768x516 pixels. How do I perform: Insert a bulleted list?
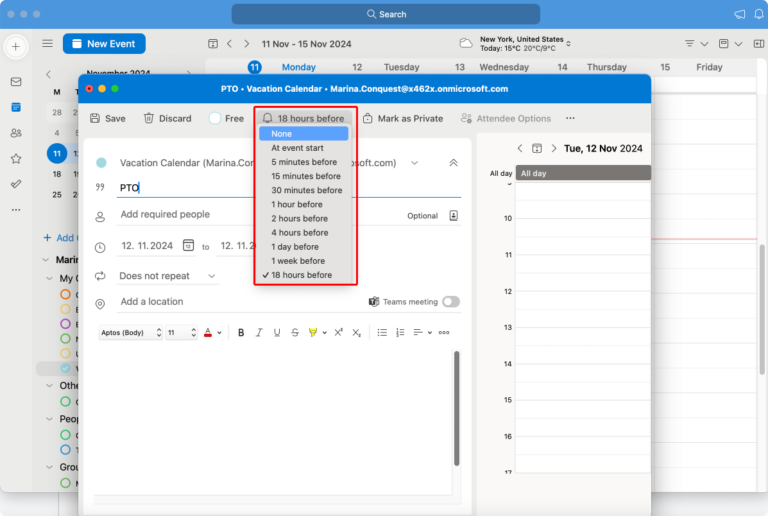382,332
